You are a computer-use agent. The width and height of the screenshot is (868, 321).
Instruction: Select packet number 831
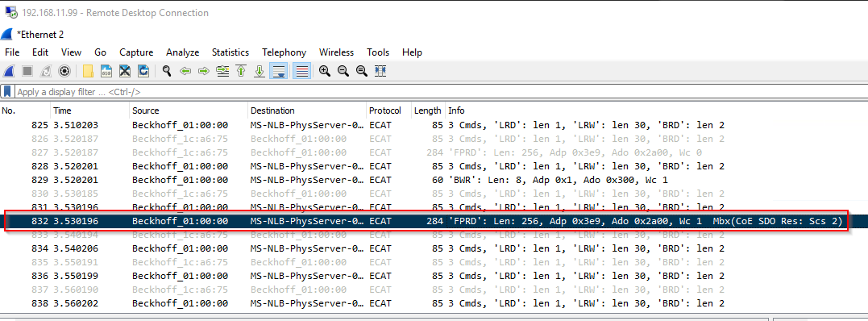click(434, 206)
